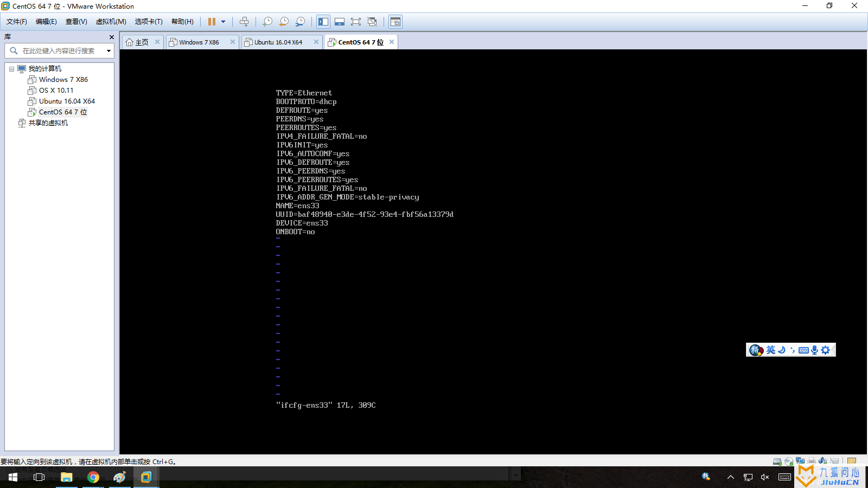Open File Explorer from the taskbar
Viewport: 868px width, 488px height.
pos(67,477)
